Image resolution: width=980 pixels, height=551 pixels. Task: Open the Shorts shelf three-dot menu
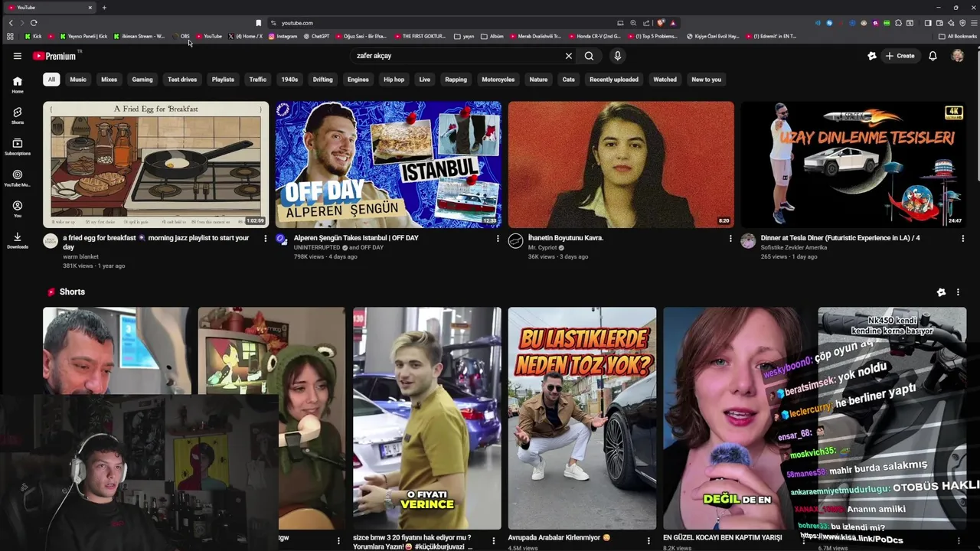958,292
